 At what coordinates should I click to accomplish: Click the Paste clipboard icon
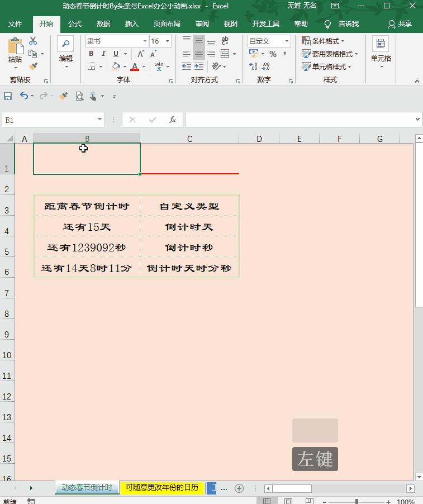click(16, 46)
